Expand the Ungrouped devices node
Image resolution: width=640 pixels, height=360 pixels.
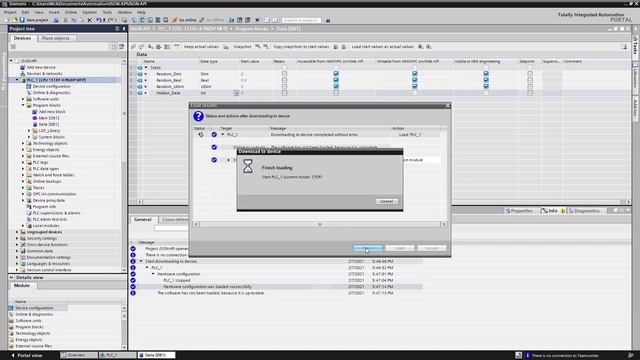[x=17, y=232]
